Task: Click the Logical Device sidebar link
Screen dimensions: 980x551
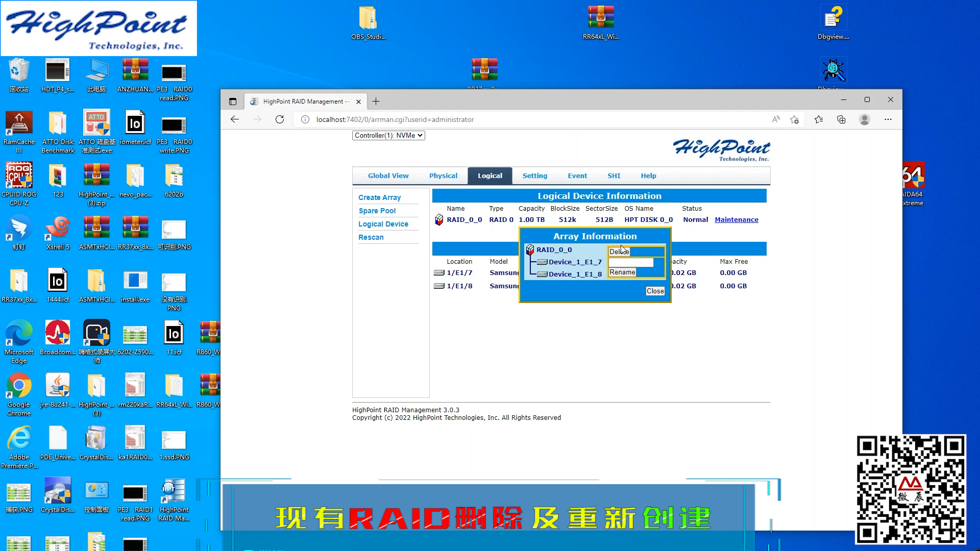Action: pos(383,224)
